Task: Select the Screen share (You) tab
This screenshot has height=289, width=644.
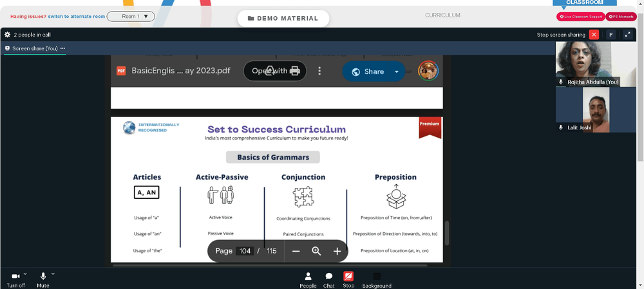Action: pos(35,48)
